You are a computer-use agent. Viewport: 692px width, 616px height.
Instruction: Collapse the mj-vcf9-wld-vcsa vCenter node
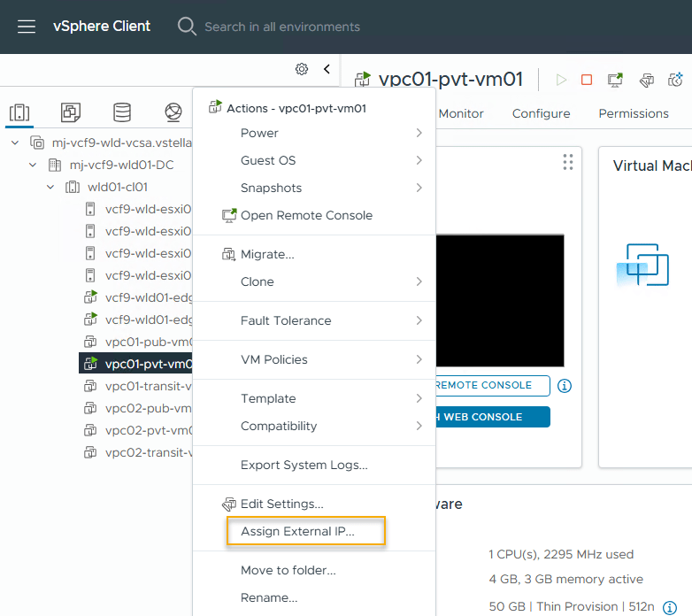tap(15, 142)
